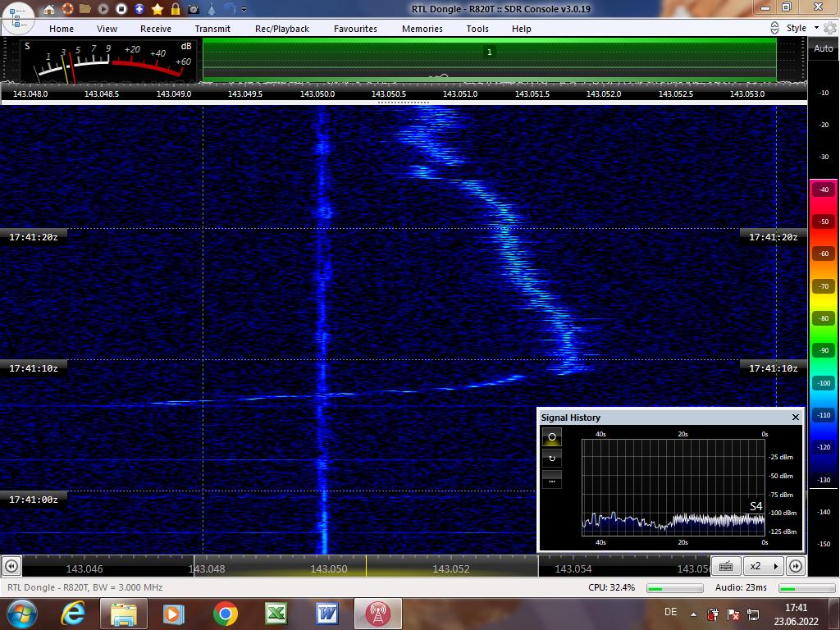Click 143.052 on the bottom navigator scale
Viewport: 840px width, 630px height.
click(451, 569)
